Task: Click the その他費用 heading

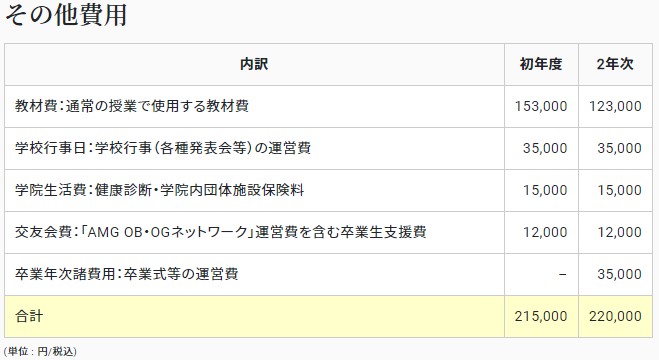Action: pos(66,15)
